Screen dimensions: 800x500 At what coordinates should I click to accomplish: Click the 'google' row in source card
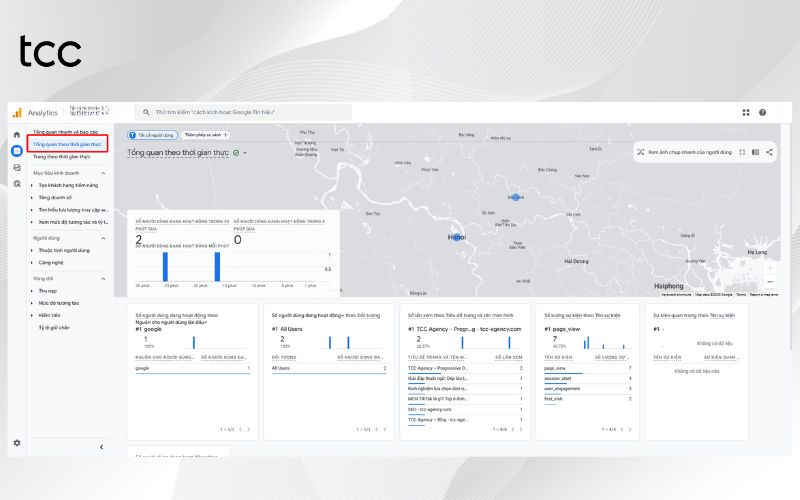coord(192,368)
